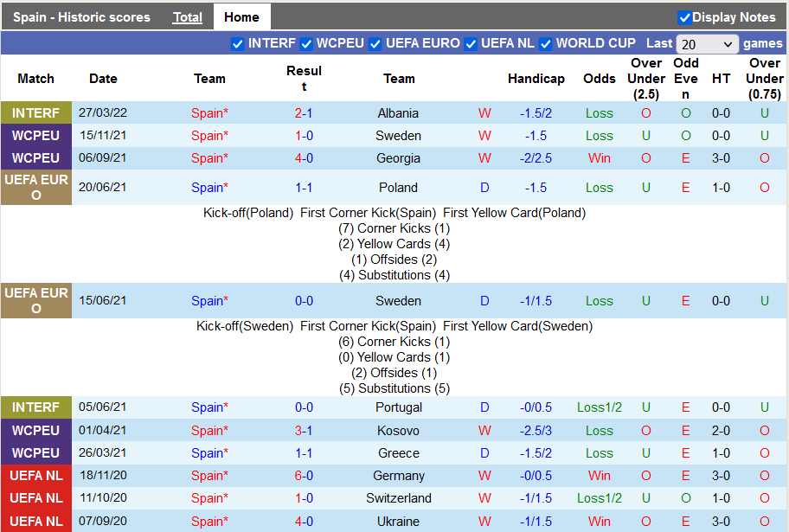Toggle the WORLD CUP filter checkbox
Viewport: 789px width, 532px height.
[546, 44]
